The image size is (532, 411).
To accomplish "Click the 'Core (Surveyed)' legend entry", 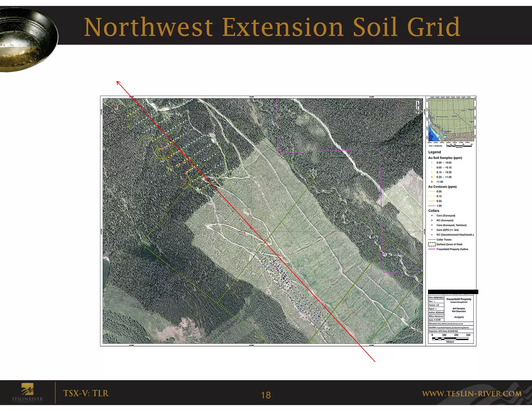I will pyautogui.click(x=443, y=216).
